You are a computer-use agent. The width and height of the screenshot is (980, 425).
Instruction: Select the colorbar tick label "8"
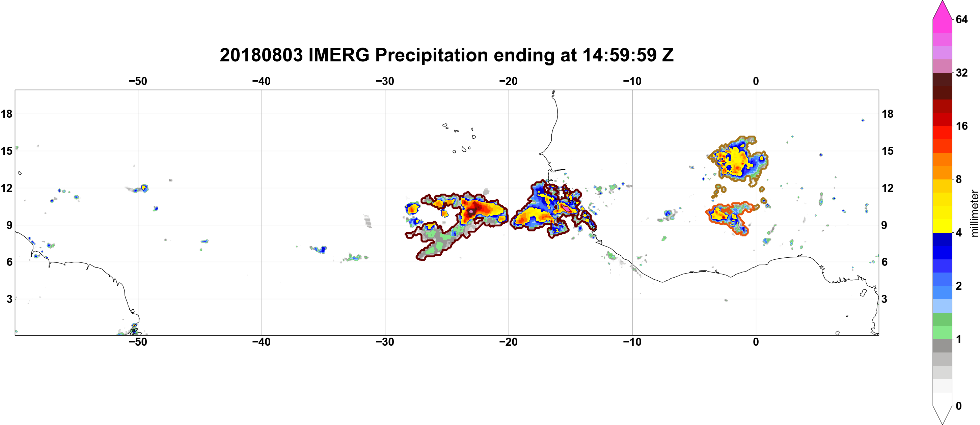click(959, 179)
